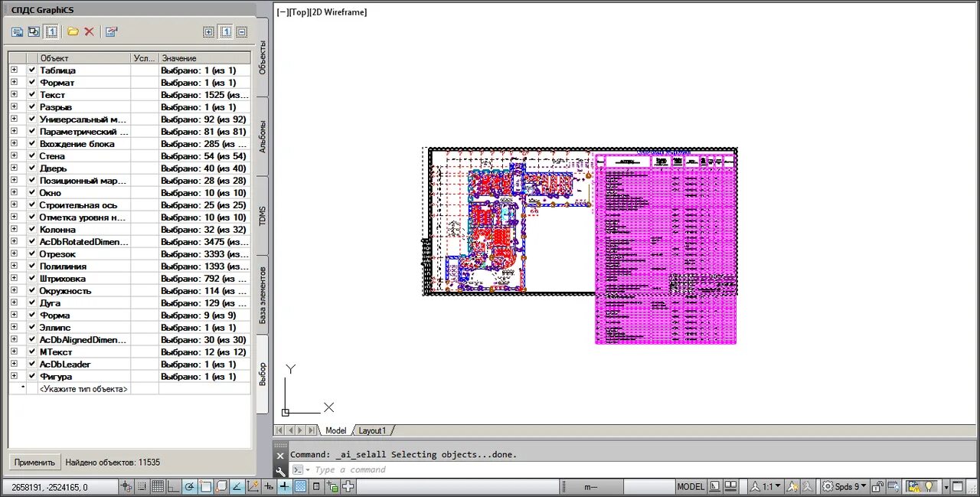Image resolution: width=980 pixels, height=497 pixels.
Task: Toggle Annotation Visibility icon in the status bar
Action: [x=792, y=486]
